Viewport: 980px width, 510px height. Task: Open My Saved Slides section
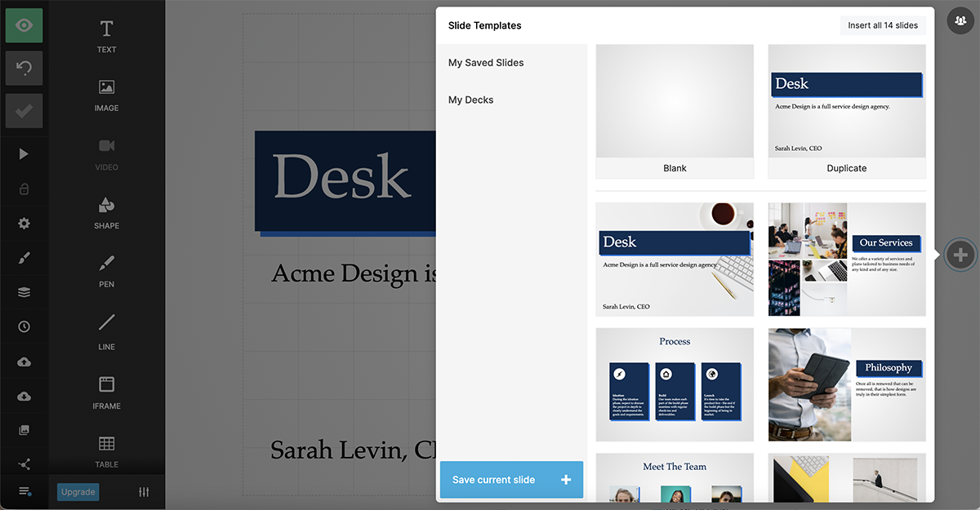coord(486,63)
